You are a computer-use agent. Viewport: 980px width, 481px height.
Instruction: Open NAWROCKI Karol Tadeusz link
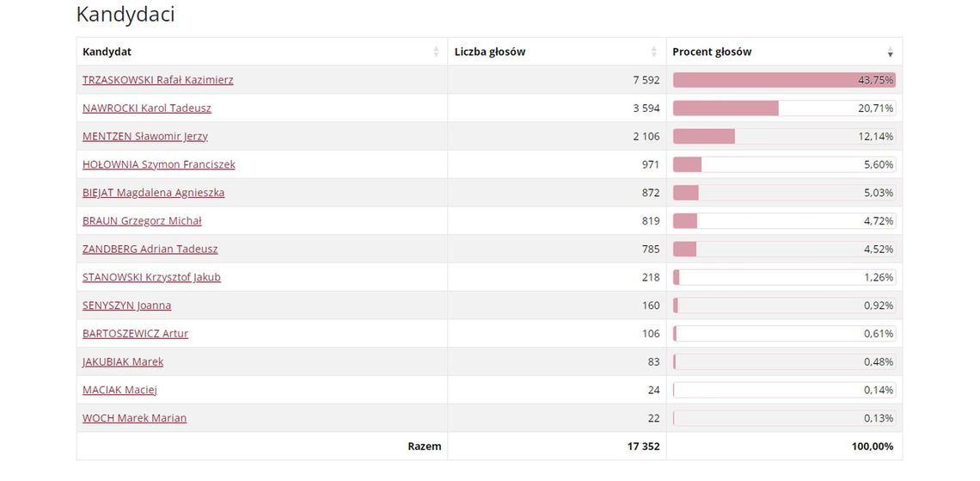(146, 108)
